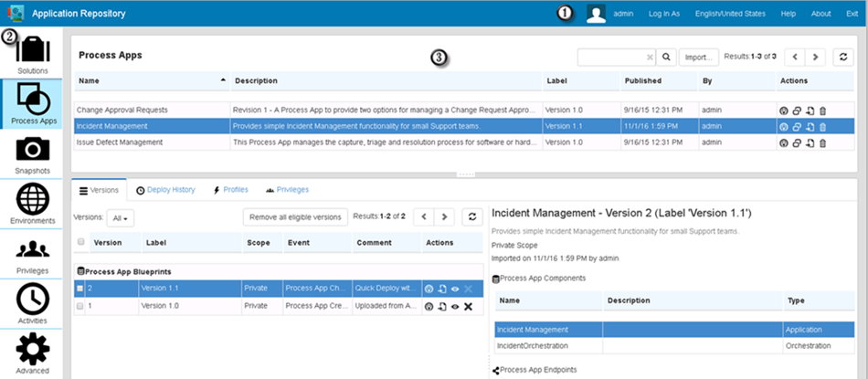The height and width of the screenshot is (379, 868).
Task: Click the round deploy icon for version 2
Action: click(429, 289)
